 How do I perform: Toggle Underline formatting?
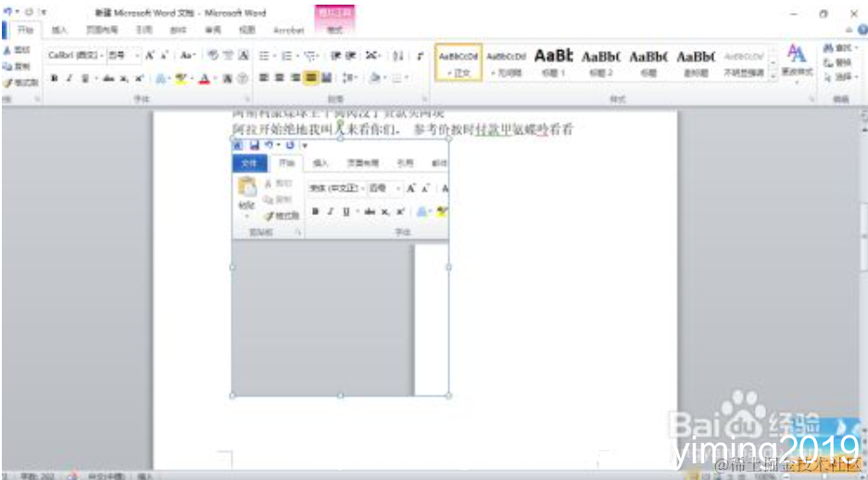tap(85, 79)
